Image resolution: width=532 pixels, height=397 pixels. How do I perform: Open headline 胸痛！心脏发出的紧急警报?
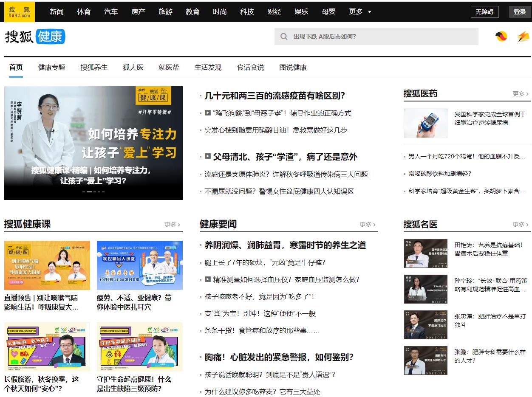pyautogui.click(x=279, y=357)
